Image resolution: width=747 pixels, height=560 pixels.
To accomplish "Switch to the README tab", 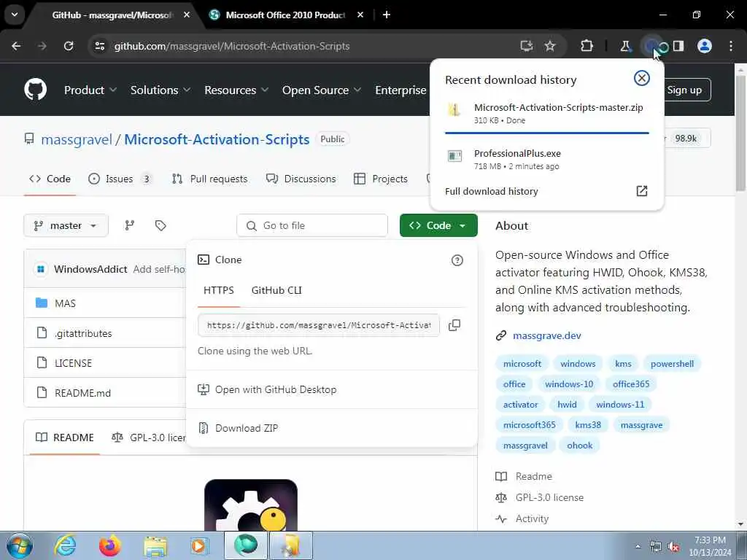I will pyautogui.click(x=65, y=437).
